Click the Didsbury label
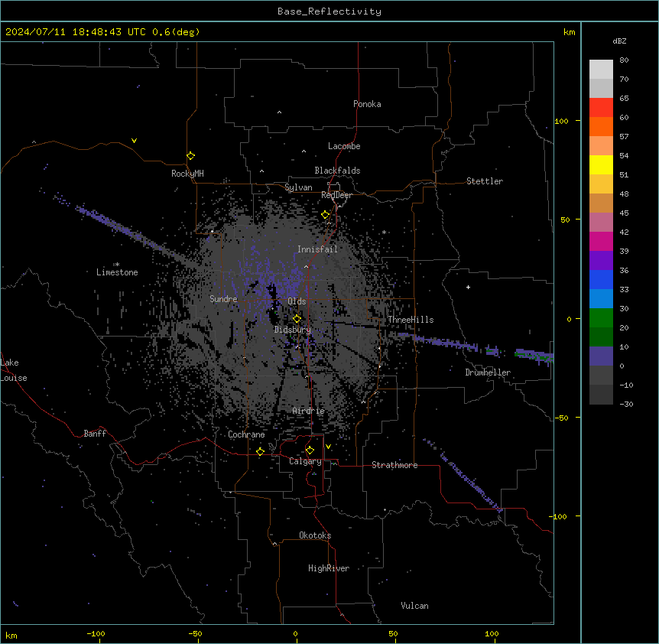 (293, 330)
